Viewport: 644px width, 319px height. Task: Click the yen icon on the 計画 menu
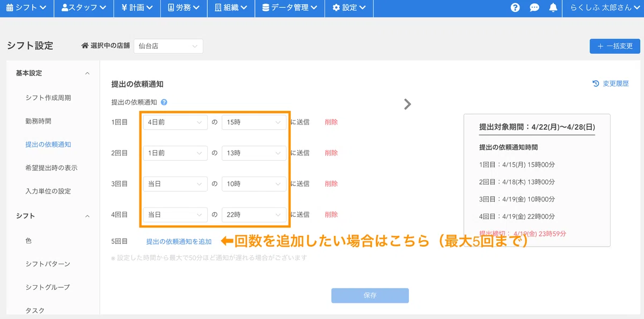(x=124, y=8)
